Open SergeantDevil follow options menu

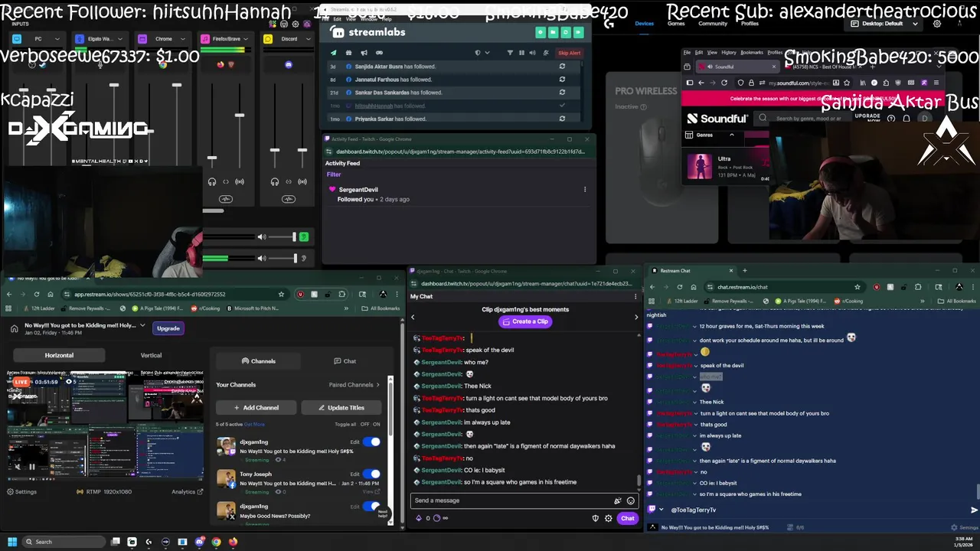tap(585, 189)
